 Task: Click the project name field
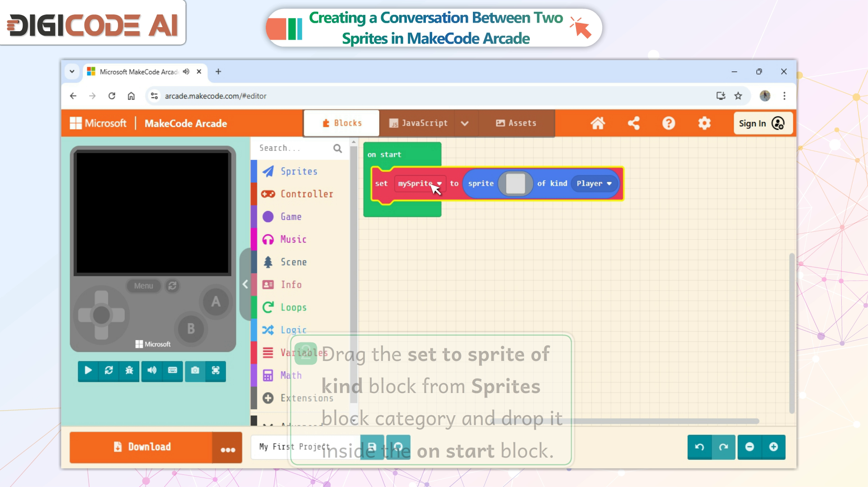pyautogui.click(x=305, y=447)
